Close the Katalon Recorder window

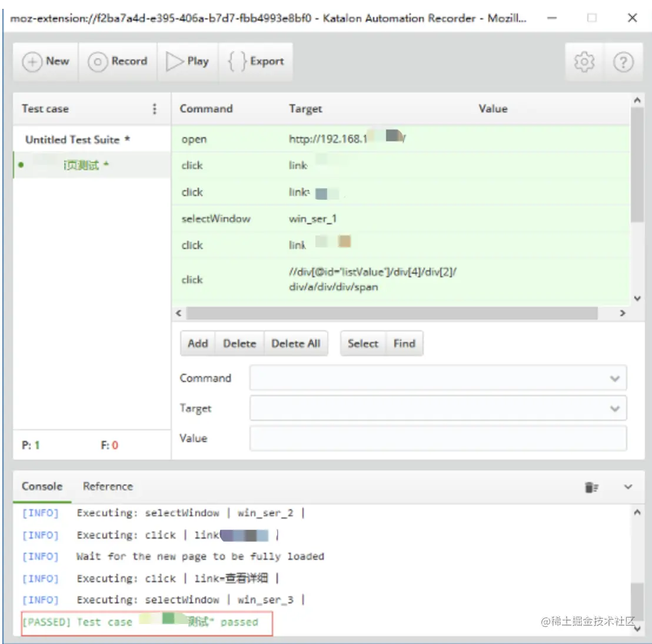point(632,18)
